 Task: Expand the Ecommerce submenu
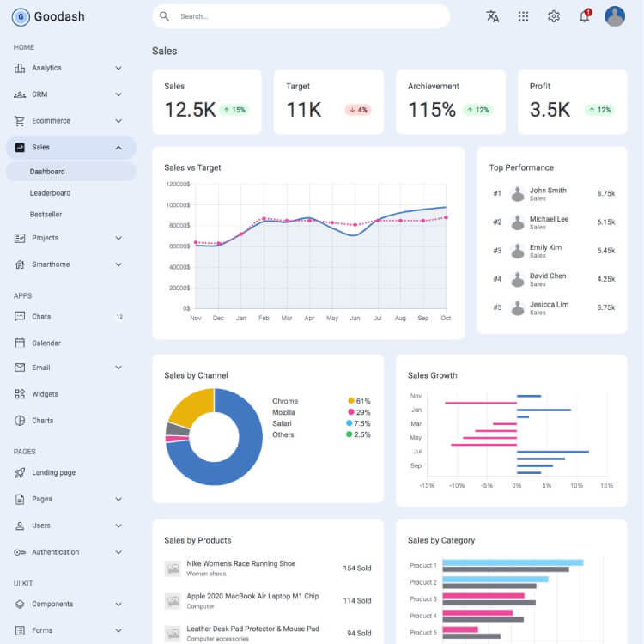click(118, 121)
